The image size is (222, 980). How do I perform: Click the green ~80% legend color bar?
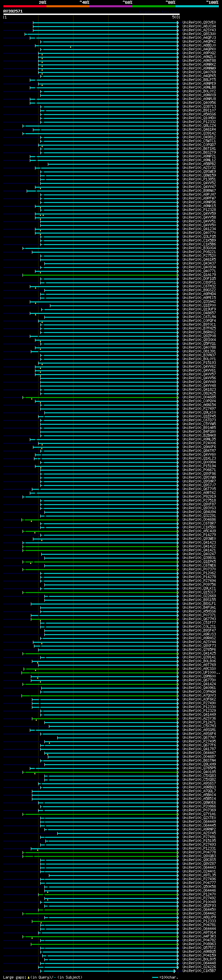(154, 6)
